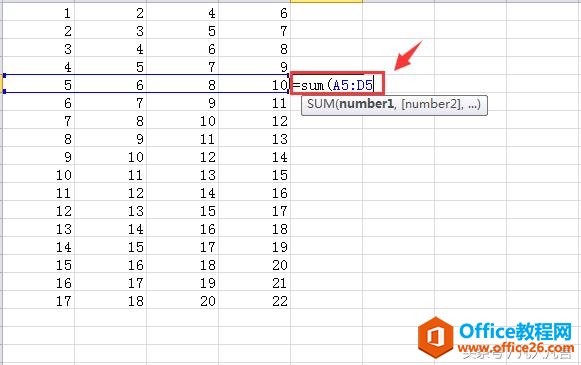Select cell 20 in row 17, 18, 20, 22
581x365 pixels.
click(x=182, y=300)
